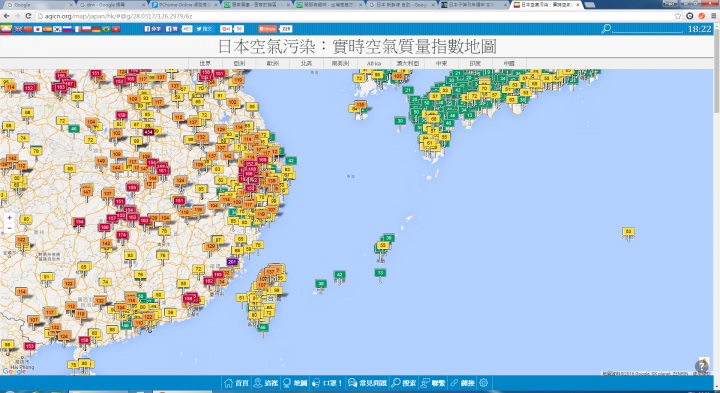Select the Poland flag language icon
Image resolution: width=720 pixels, height=393 pixels.
pyautogui.click(x=87, y=29)
